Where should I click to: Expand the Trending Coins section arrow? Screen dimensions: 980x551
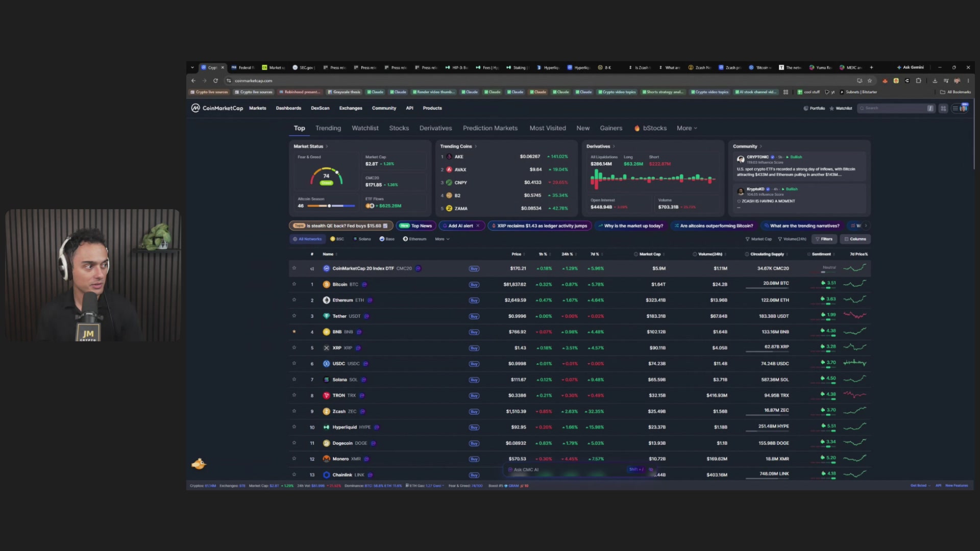pyautogui.click(x=476, y=146)
